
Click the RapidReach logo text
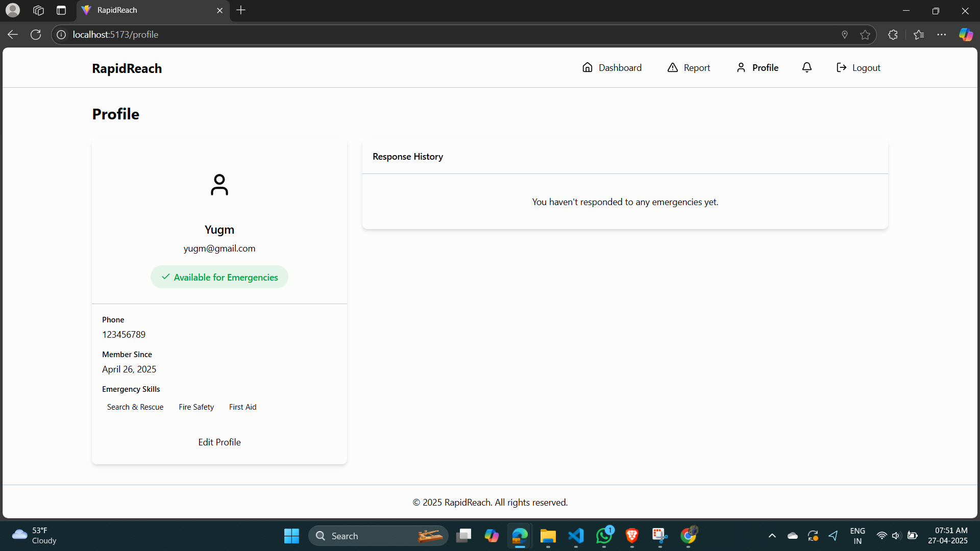[x=127, y=68]
